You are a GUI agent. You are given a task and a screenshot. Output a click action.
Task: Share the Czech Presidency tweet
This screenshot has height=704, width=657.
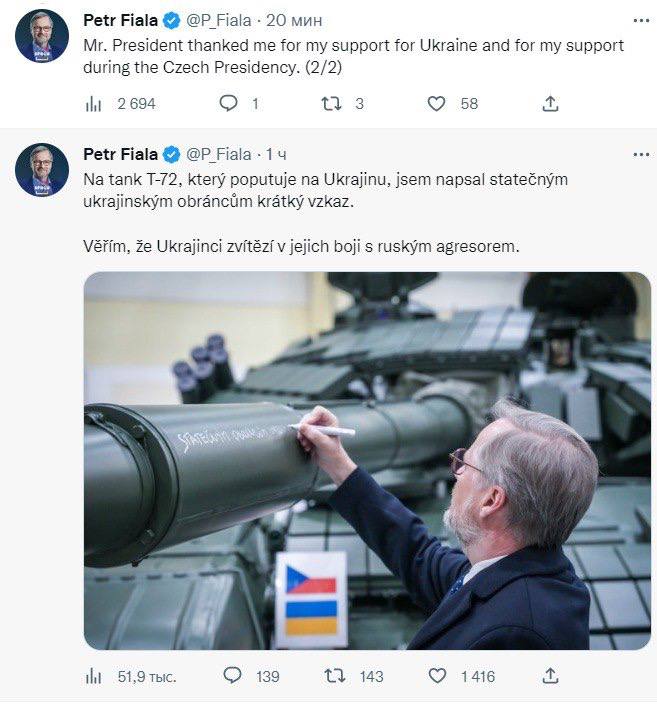pyautogui.click(x=549, y=103)
